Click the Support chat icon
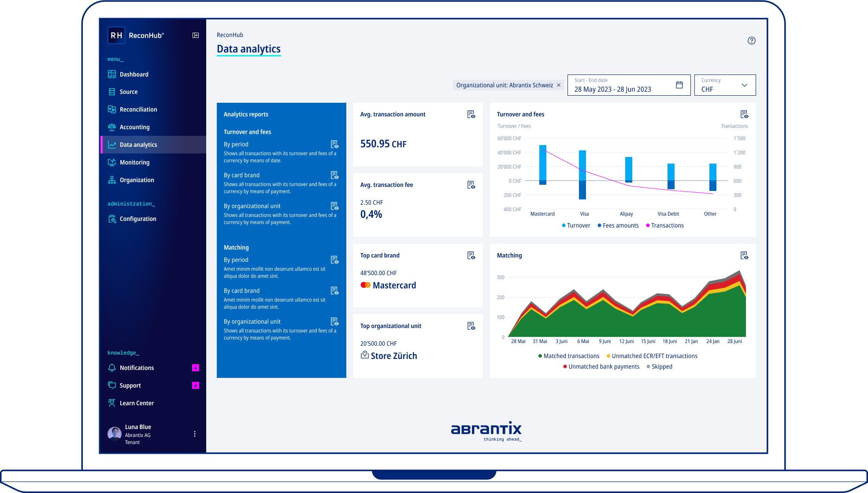 [112, 385]
